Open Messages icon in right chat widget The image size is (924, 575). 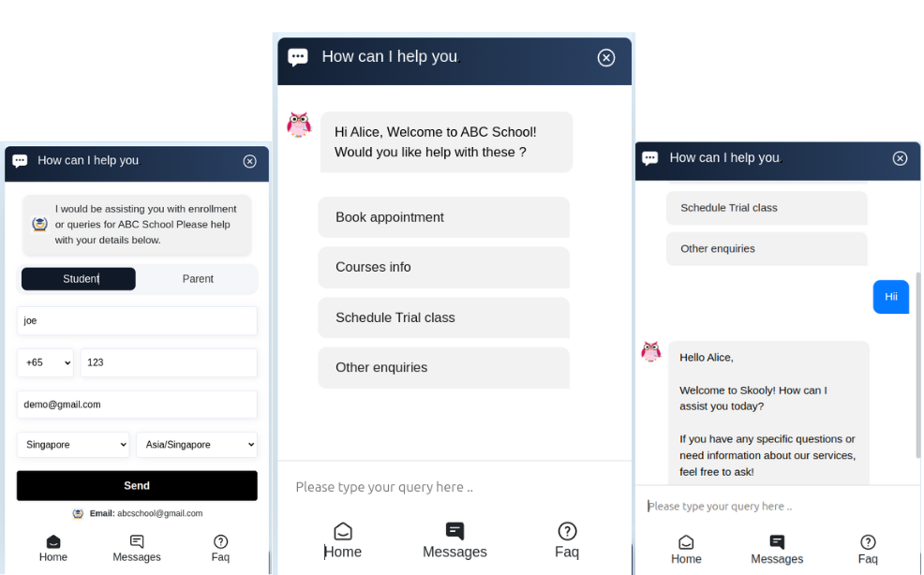[777, 542]
